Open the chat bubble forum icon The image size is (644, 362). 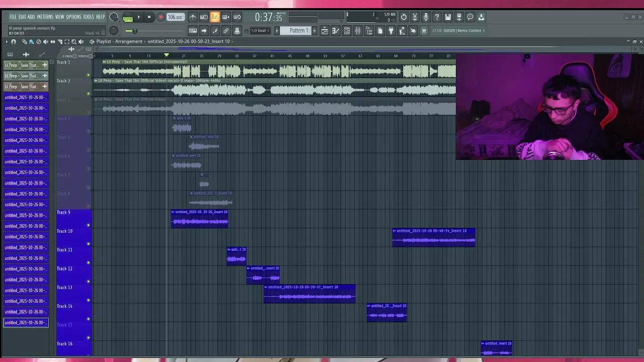470,17
